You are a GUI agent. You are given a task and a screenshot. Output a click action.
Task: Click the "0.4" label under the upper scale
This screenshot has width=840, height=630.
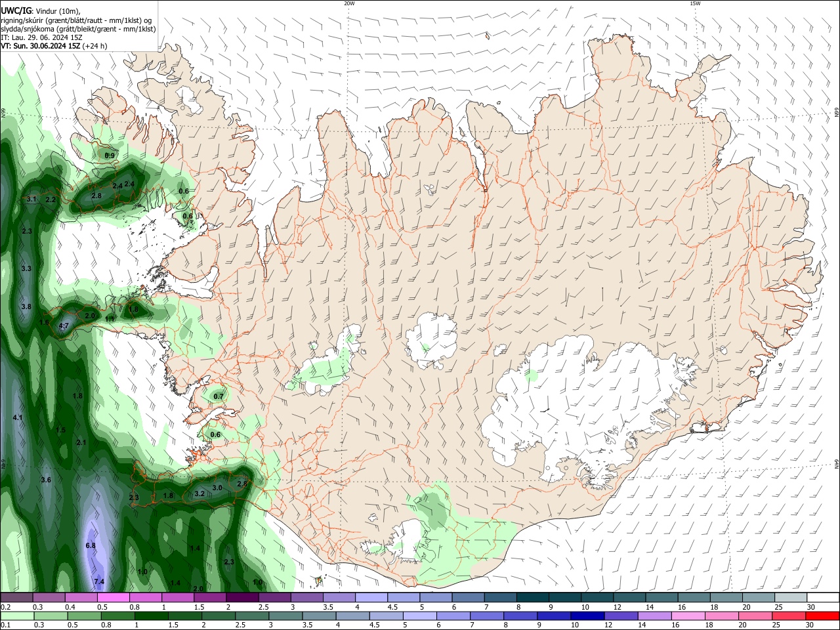(70, 607)
